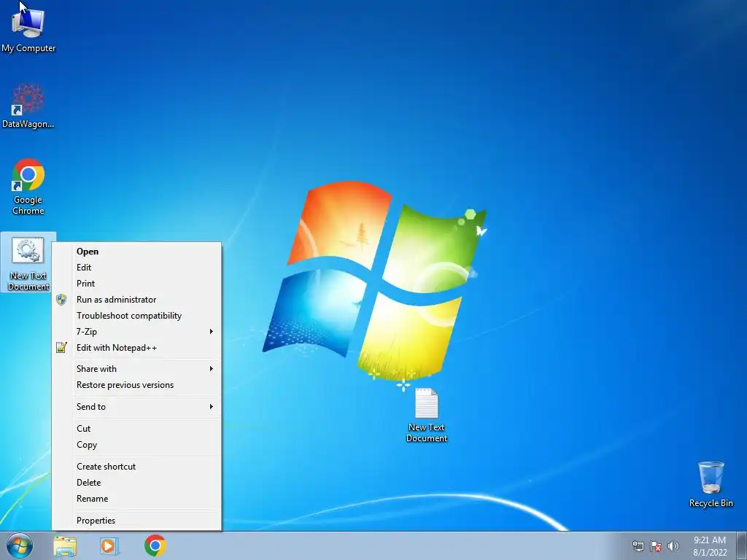Launch Chrome from the taskbar
Image resolution: width=747 pixels, height=560 pixels.
click(x=155, y=545)
